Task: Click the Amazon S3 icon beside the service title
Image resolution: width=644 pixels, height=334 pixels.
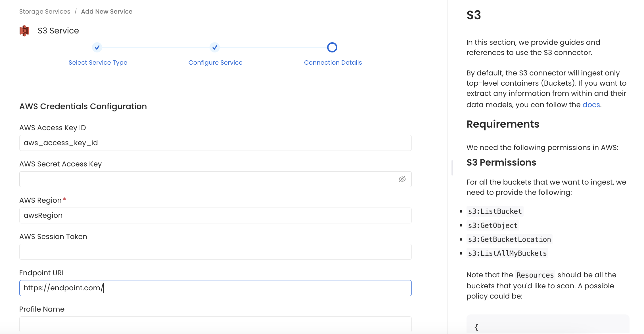Action: click(x=24, y=30)
